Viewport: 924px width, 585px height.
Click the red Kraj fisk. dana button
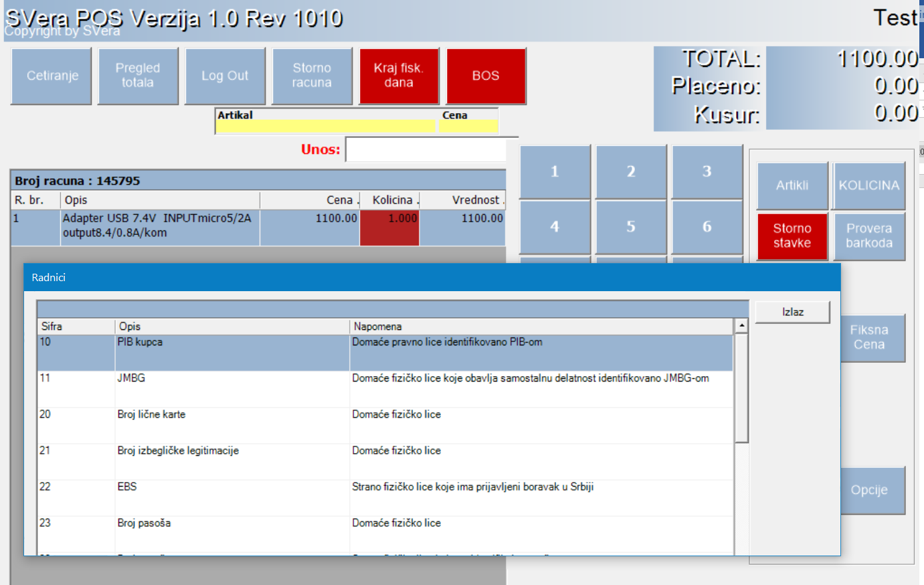(x=399, y=76)
